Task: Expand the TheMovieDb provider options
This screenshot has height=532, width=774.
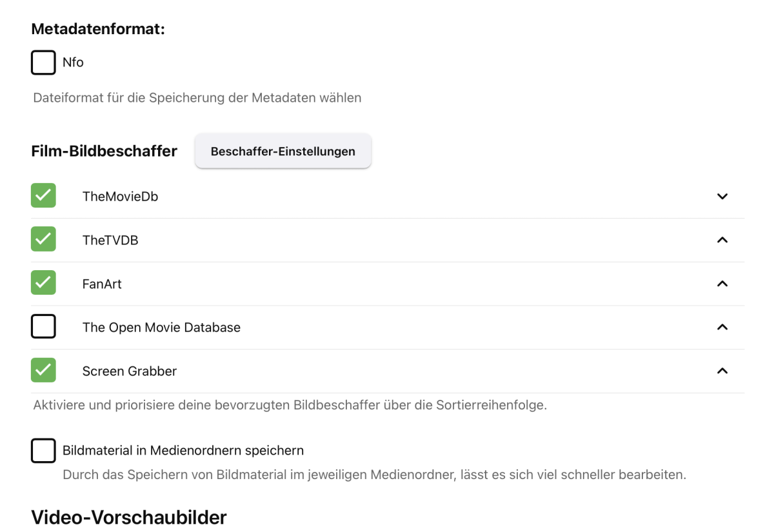Action: point(722,196)
